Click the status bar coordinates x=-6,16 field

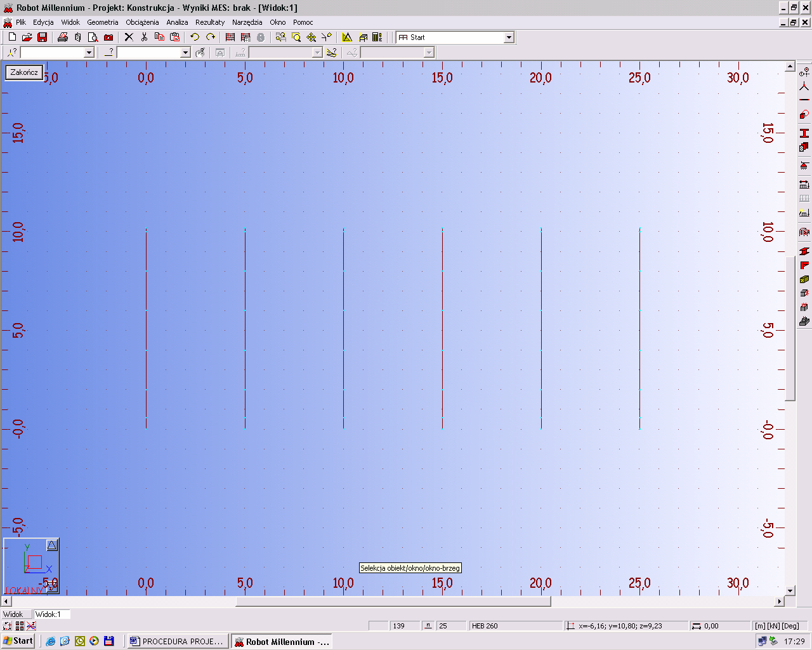tap(625, 626)
